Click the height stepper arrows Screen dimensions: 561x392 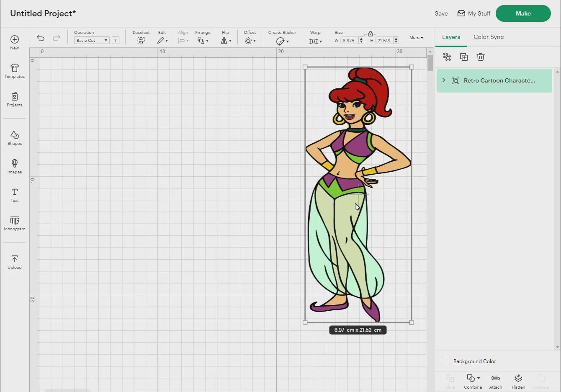(x=396, y=41)
